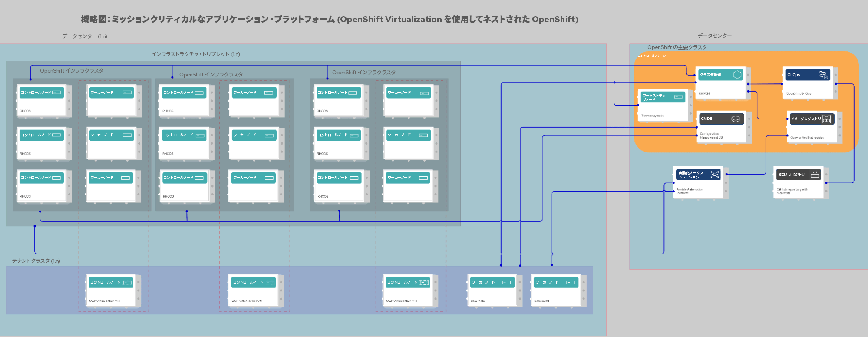Click the top ワーカーノード icon in the right infra cluster
Screen dimensions: 868x337
[424, 93]
